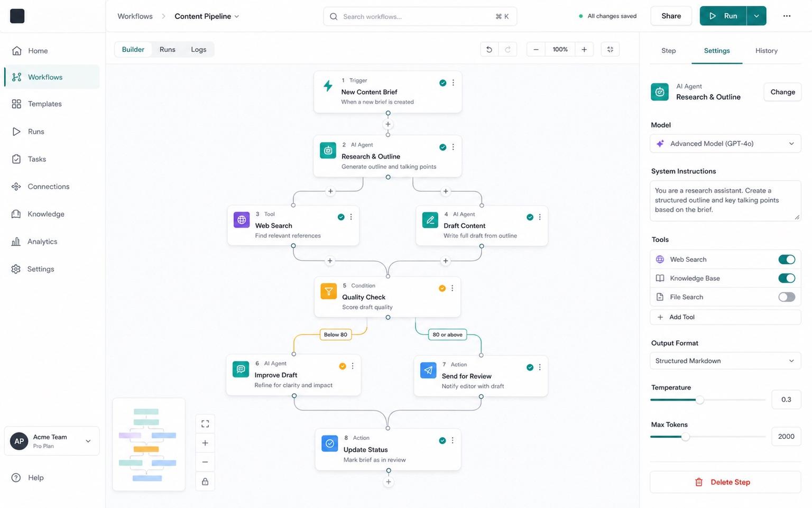
Task: Click the Quality Check funnel node icon
Action: pos(329,291)
